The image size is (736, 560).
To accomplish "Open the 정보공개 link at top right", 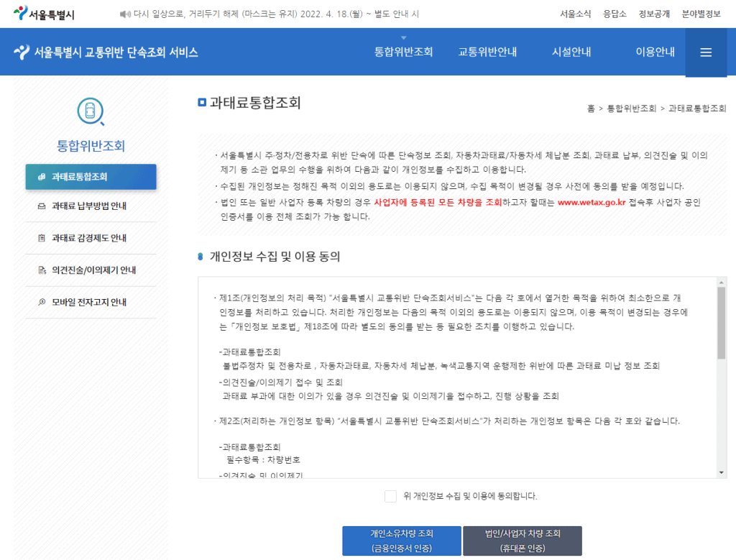I will [x=653, y=12].
